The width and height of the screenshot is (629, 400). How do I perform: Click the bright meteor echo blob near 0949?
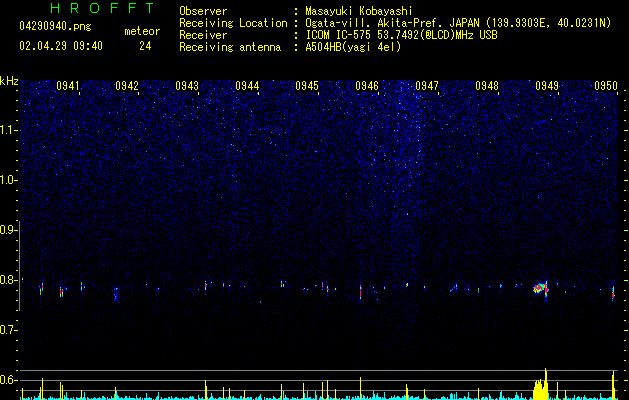tap(540, 288)
